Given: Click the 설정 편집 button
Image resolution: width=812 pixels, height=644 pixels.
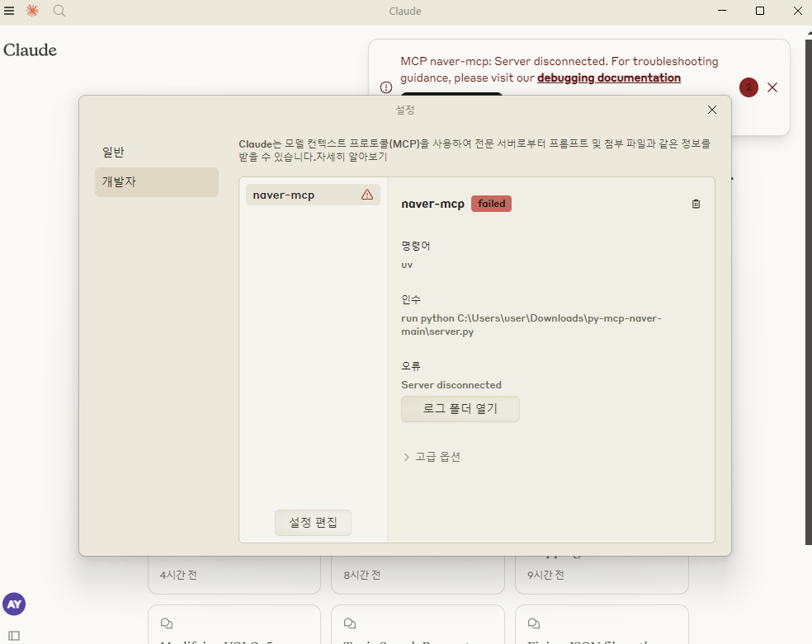Looking at the screenshot, I should (x=313, y=523).
